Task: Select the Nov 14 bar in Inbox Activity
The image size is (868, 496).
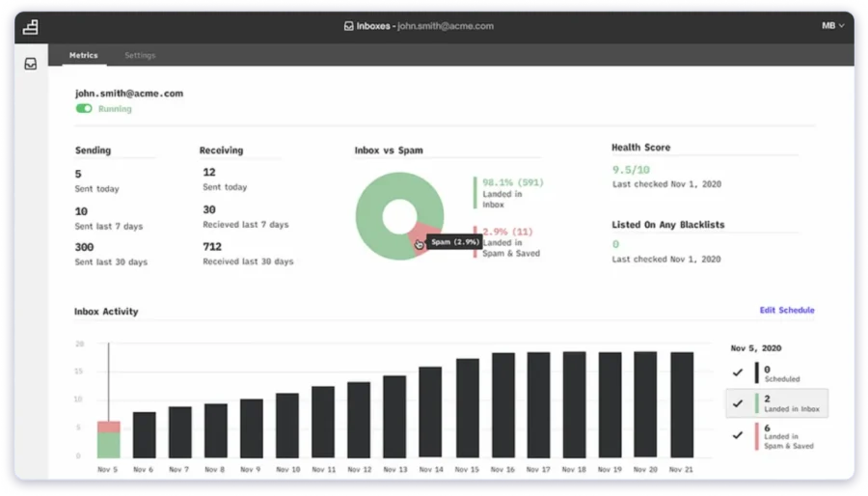Action: click(430, 412)
